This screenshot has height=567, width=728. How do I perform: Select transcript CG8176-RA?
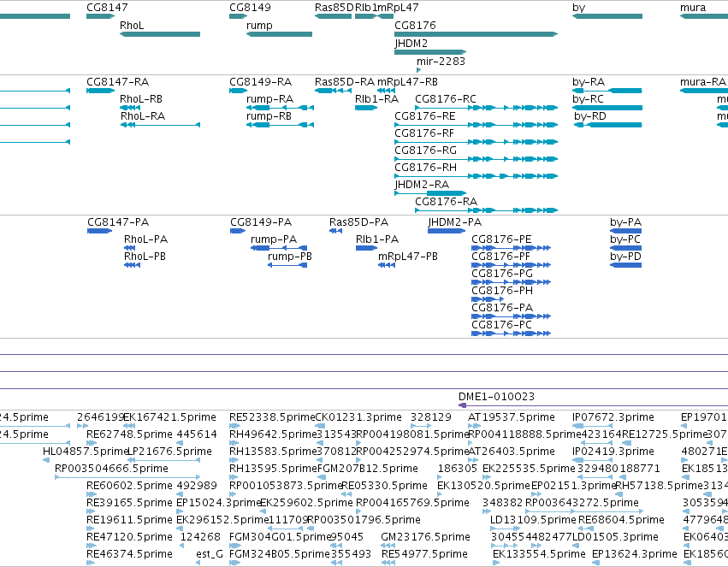tap(486, 210)
